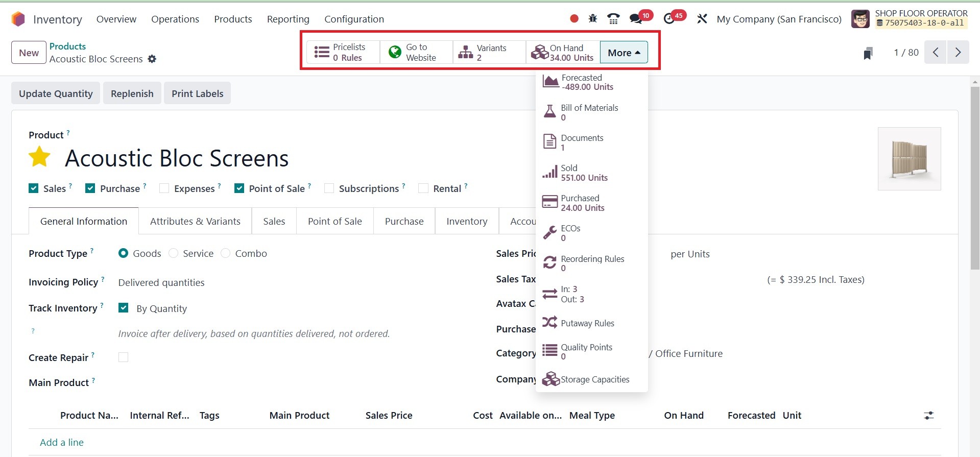Open the chat messages icon with badge 10

coord(635,19)
